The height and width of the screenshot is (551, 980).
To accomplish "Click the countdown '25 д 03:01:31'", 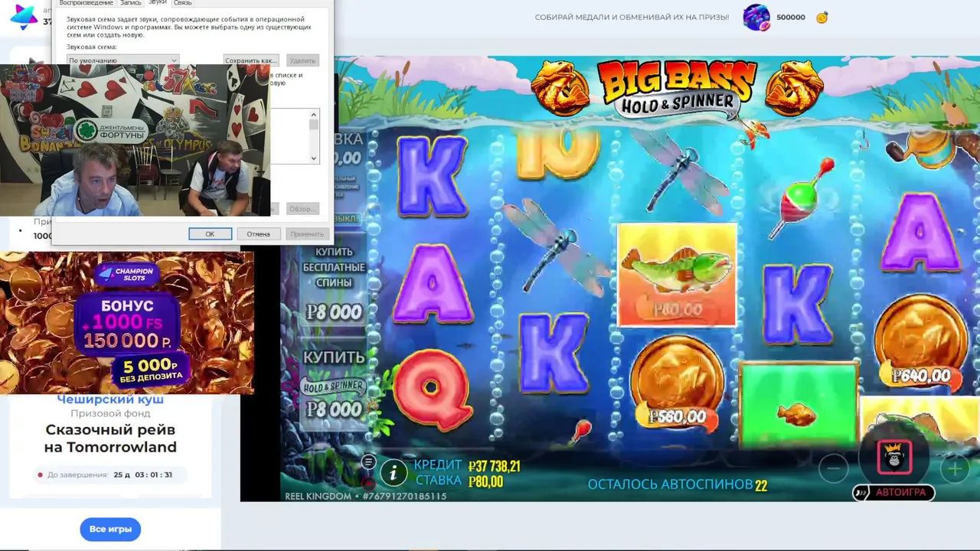I will 143,474.
